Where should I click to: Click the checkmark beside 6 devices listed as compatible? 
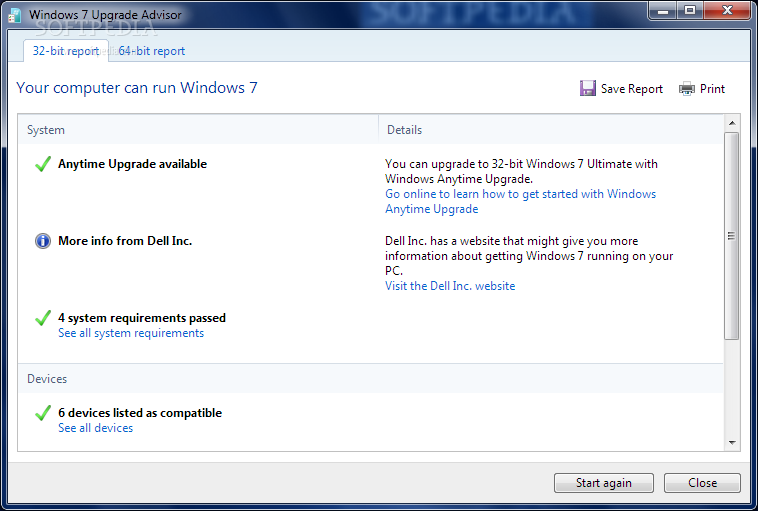[x=43, y=413]
